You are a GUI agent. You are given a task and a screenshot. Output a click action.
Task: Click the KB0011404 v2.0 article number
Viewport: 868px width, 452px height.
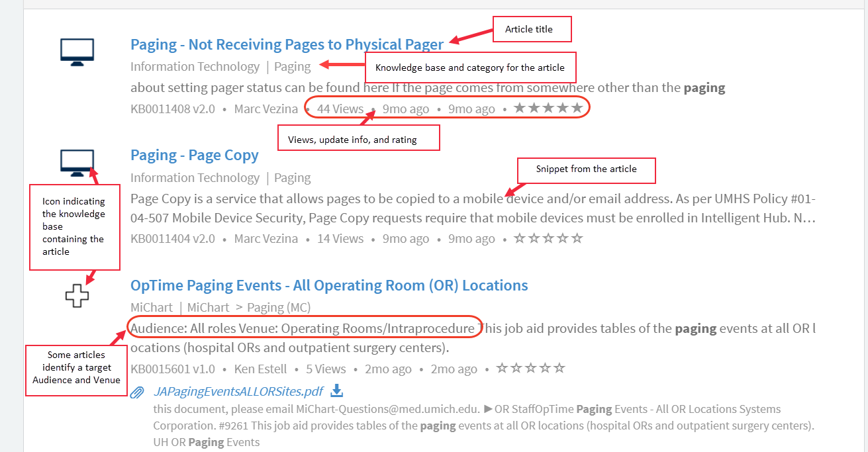[x=172, y=238]
